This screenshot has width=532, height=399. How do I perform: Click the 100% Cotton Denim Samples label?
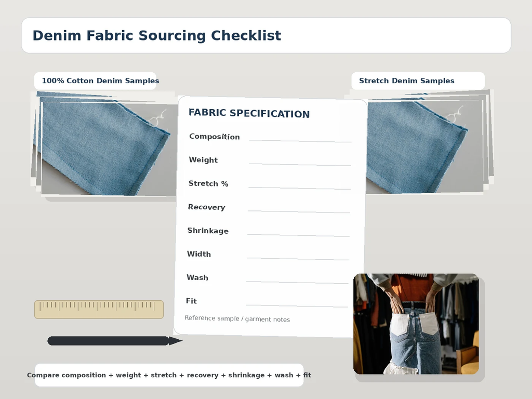[100, 81]
